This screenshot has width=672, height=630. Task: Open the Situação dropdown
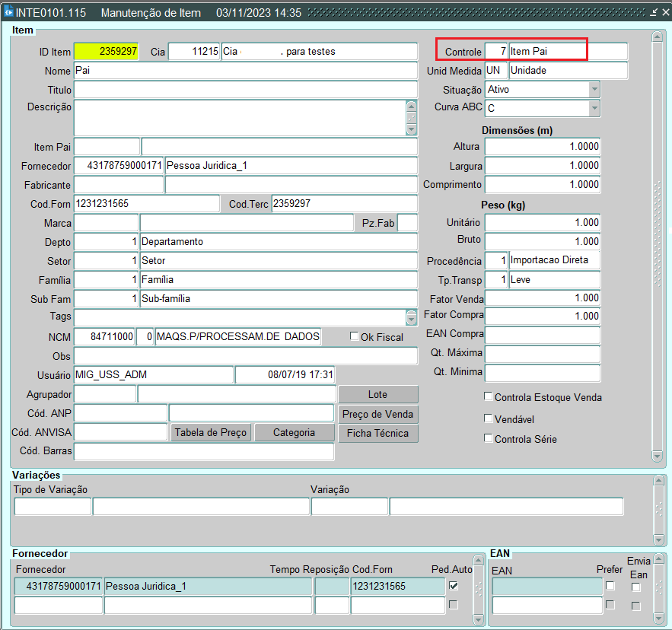tap(594, 90)
